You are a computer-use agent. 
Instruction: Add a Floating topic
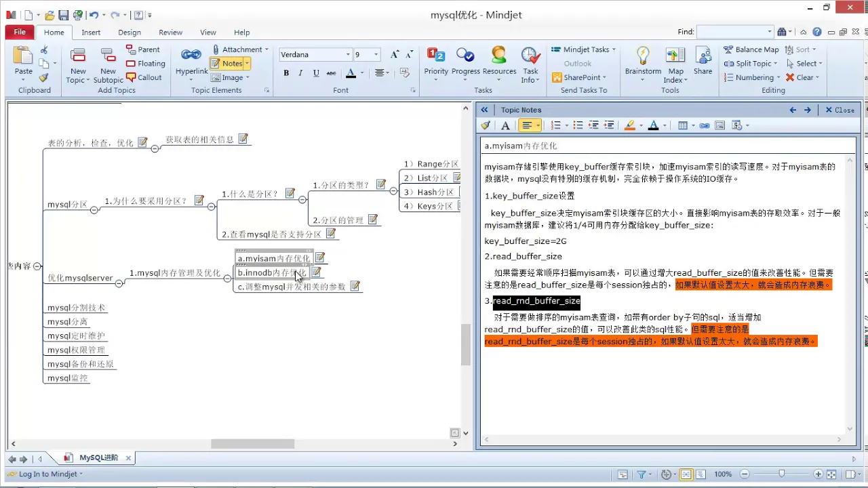[146, 64]
